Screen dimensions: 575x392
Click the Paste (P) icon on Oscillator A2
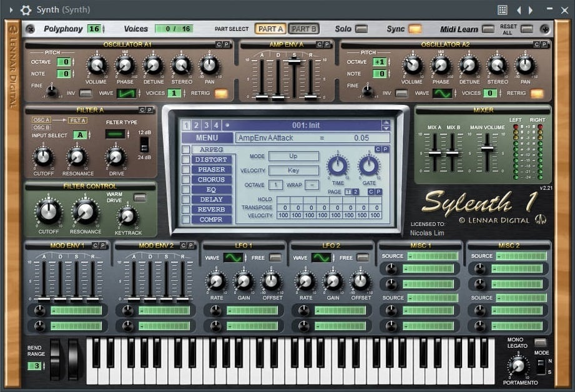544,45
